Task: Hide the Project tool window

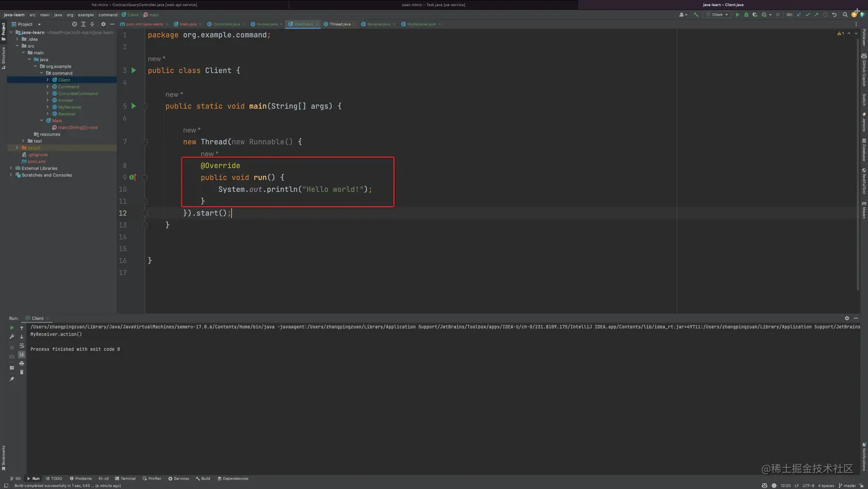Action: coord(112,24)
